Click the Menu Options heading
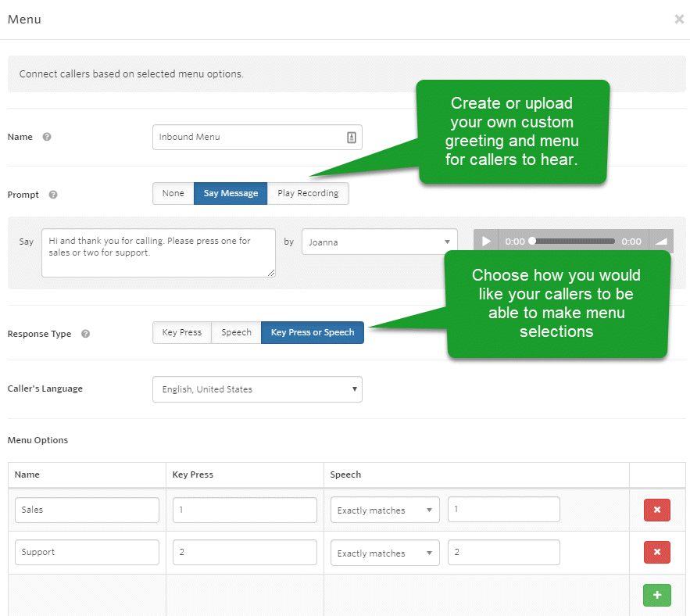Screen dimensions: 690x616 coord(38,440)
